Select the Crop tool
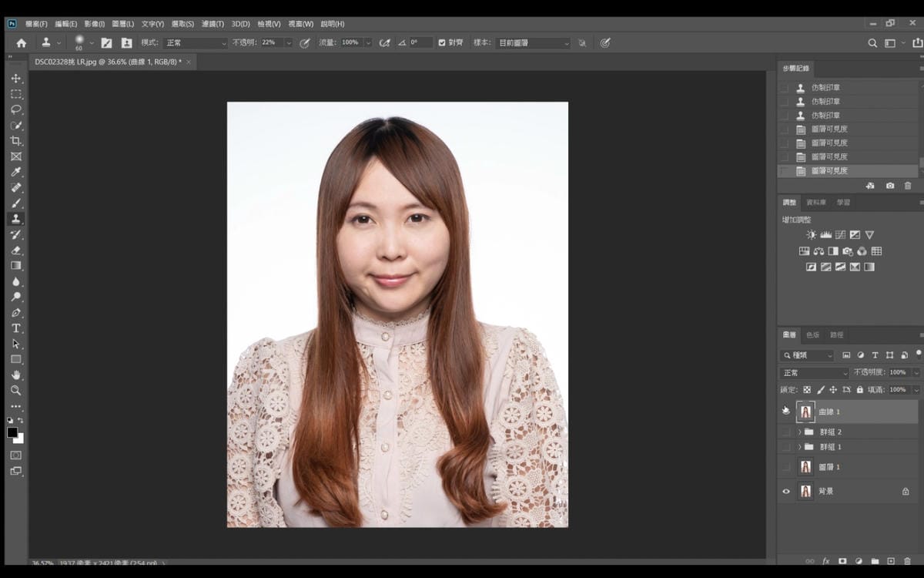This screenshot has width=924, height=578. click(x=15, y=141)
